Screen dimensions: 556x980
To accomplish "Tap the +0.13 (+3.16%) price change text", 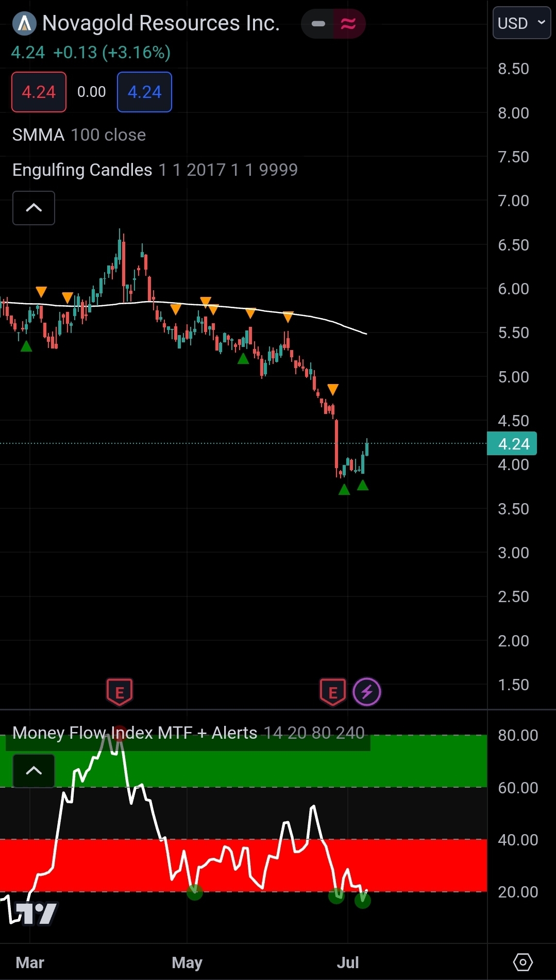I will pos(112,52).
